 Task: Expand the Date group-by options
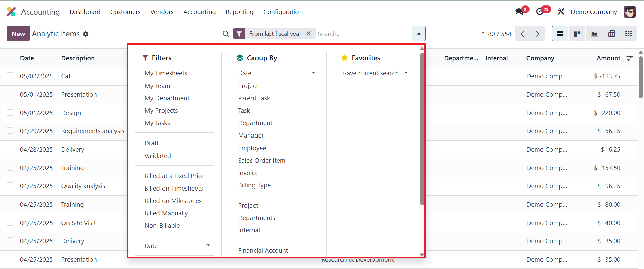(x=313, y=73)
